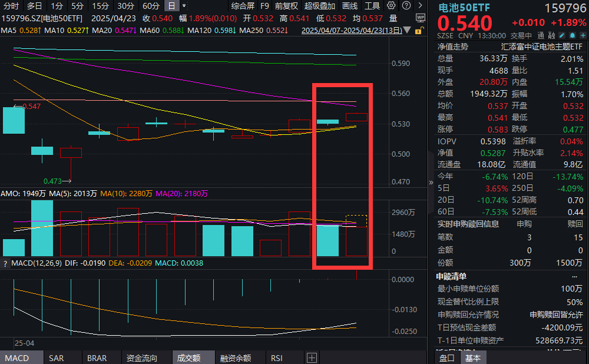This screenshot has height=364, width=589.
Task: Add to watchlist with the plus icon
Action: click(583, 36)
